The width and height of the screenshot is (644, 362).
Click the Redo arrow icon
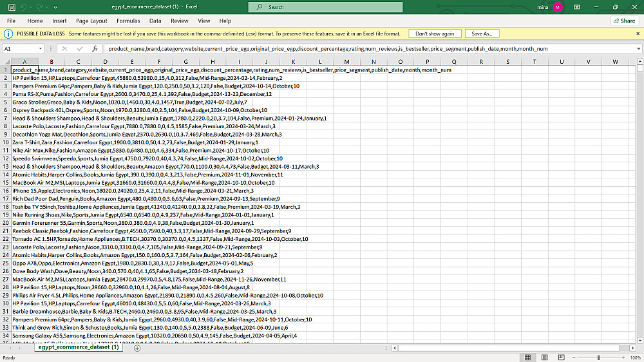39,7
